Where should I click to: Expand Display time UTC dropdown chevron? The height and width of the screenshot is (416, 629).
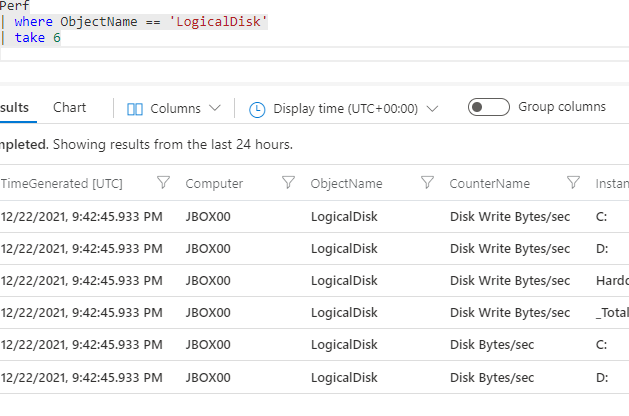(x=432, y=108)
